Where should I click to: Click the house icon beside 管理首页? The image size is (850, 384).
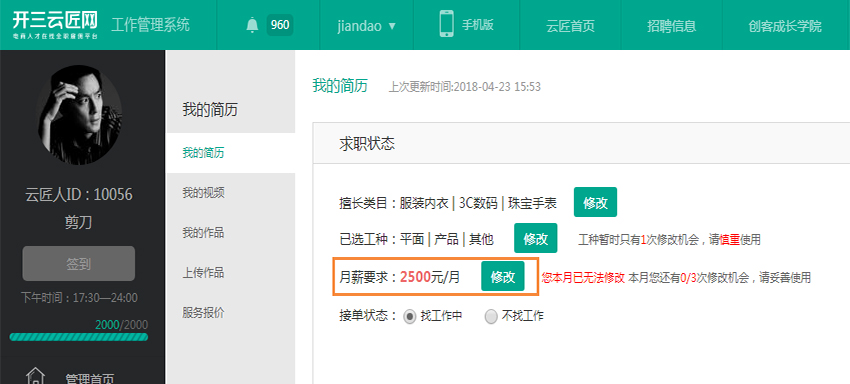click(x=36, y=375)
